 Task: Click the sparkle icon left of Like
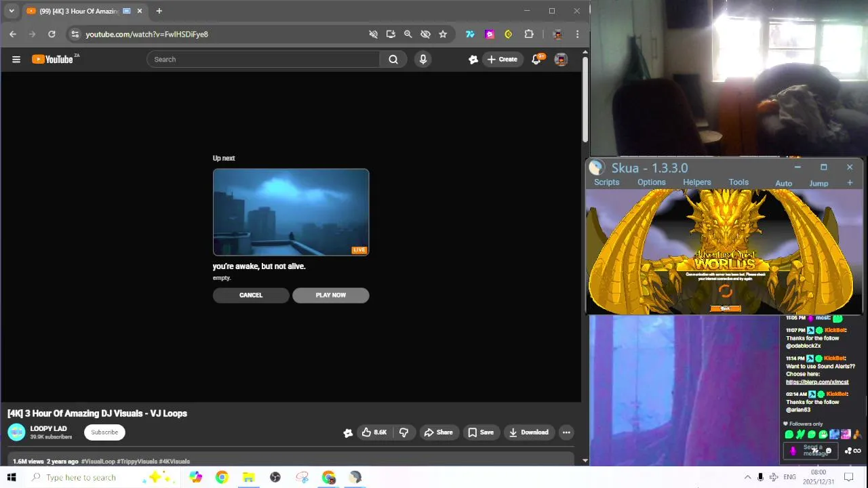[x=348, y=432]
